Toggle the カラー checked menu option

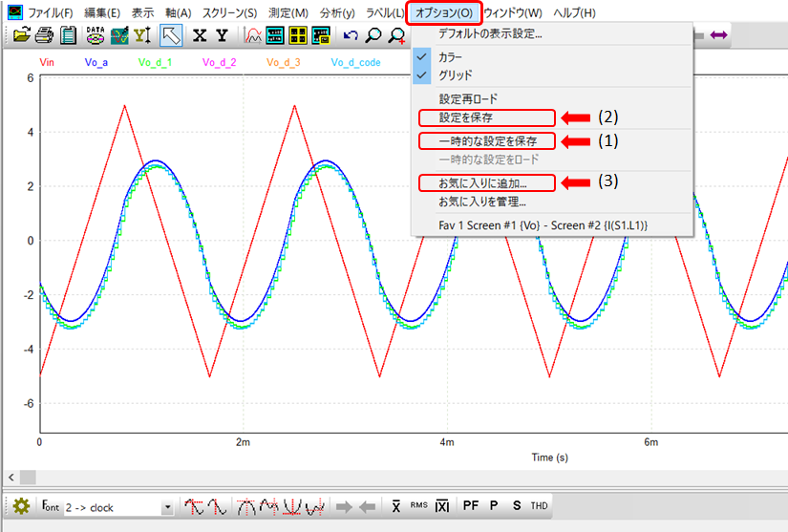pos(449,57)
